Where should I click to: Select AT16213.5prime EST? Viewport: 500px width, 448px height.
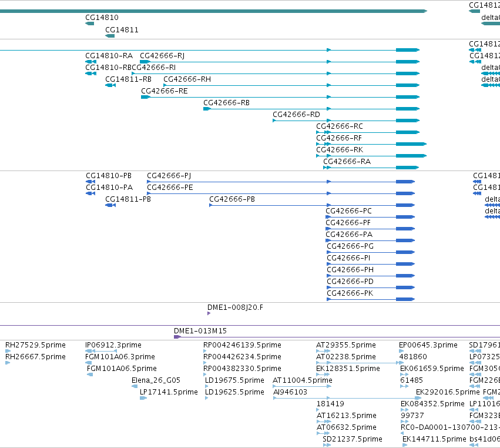346,416
